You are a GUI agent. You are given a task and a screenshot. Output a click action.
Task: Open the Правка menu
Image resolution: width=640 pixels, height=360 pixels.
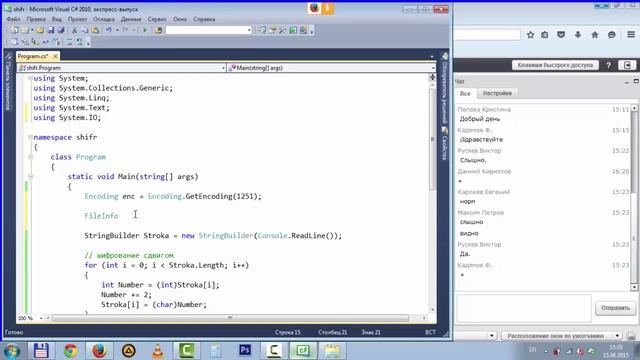(36, 19)
